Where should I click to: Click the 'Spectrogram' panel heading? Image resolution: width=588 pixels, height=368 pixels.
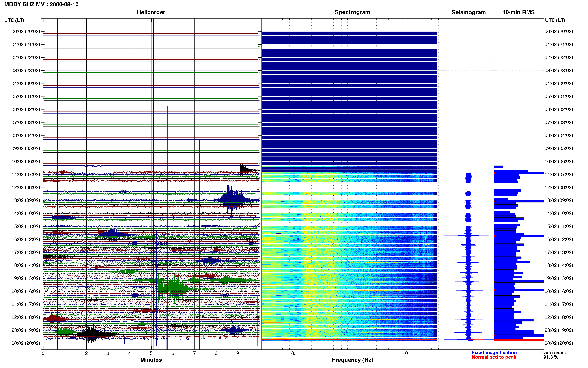pyautogui.click(x=352, y=12)
